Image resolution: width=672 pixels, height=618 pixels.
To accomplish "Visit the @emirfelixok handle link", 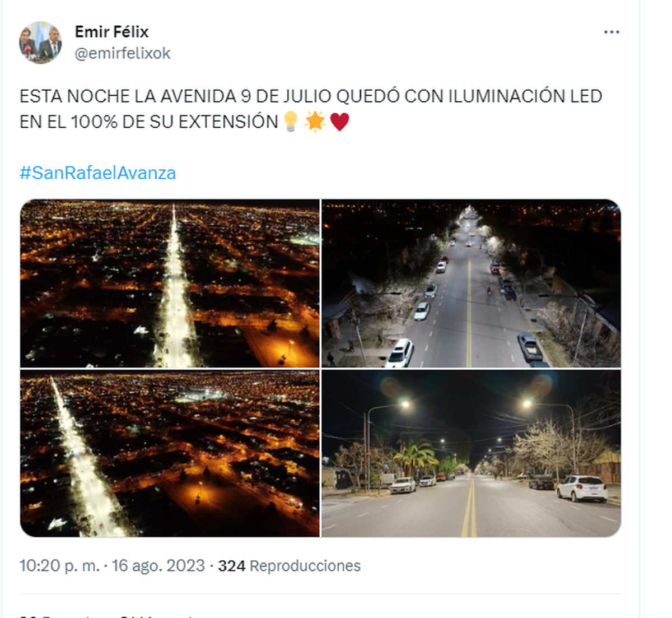I will [x=123, y=53].
